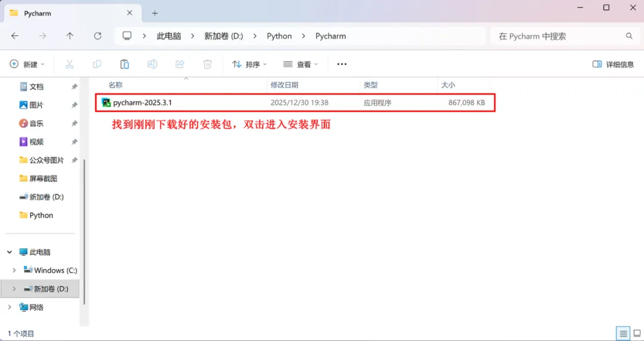Screen dimensions: 644x341
Task: Click the Cut scissors icon
Action: pyautogui.click(x=69, y=64)
